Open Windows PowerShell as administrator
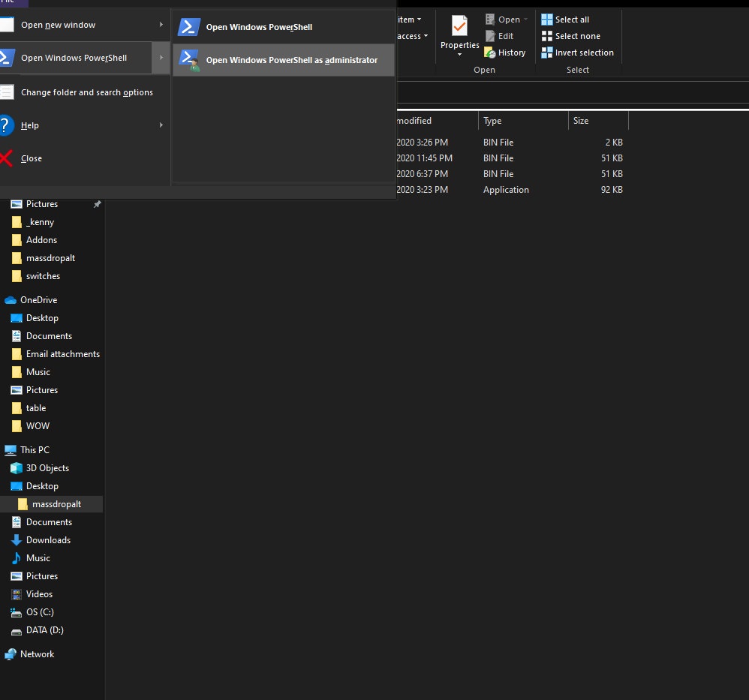This screenshot has height=700, width=749. pyautogui.click(x=291, y=60)
